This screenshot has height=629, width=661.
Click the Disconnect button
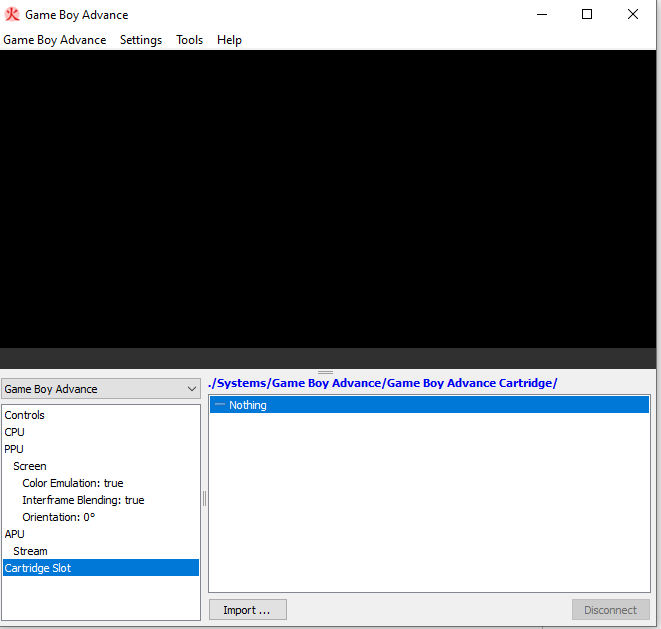[610, 610]
